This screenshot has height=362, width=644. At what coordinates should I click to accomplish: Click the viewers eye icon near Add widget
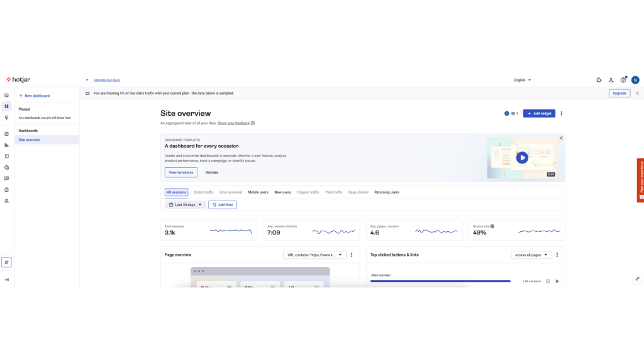point(513,113)
